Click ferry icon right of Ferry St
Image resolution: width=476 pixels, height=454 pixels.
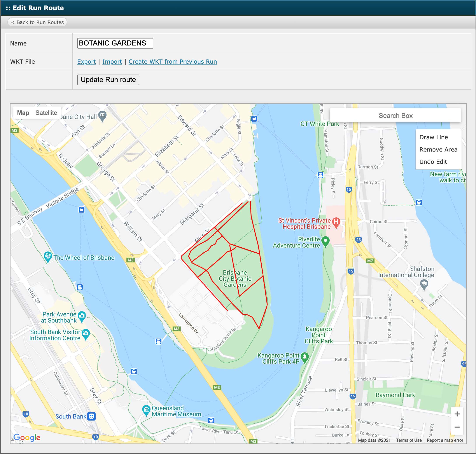[419, 202]
